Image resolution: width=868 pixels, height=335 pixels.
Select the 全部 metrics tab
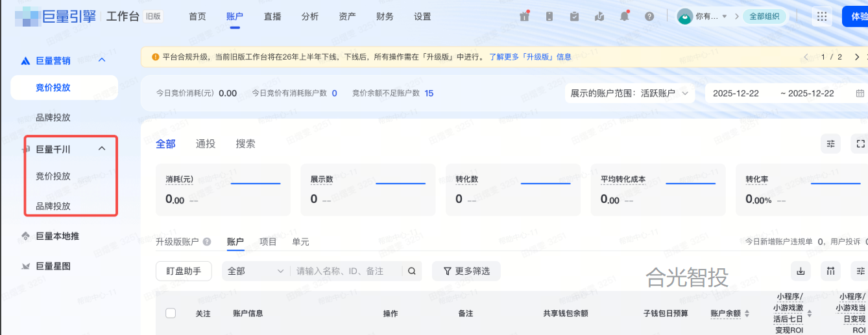point(165,144)
